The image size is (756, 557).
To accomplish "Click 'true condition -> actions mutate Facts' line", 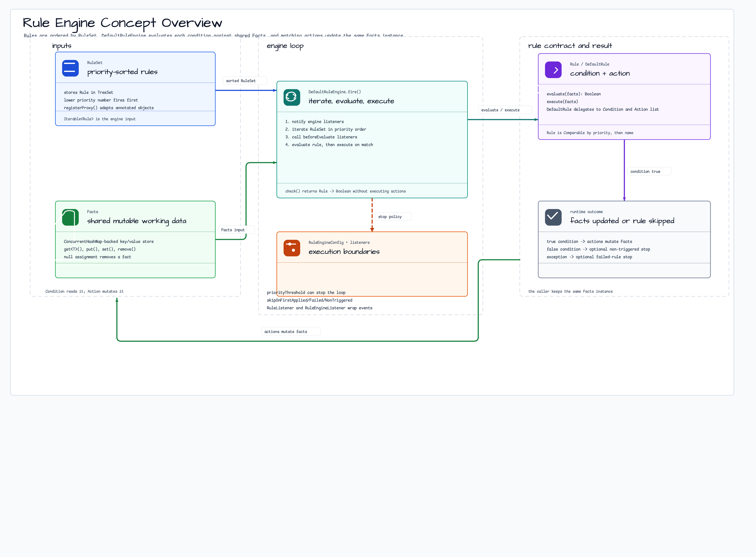I will pos(589,241).
